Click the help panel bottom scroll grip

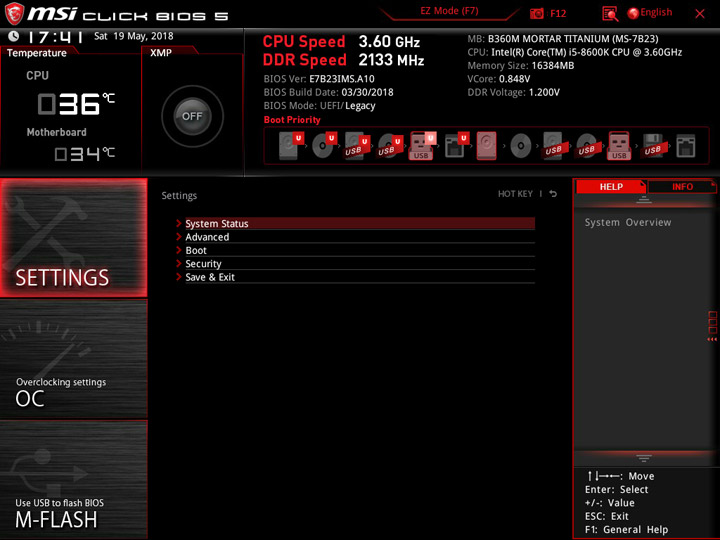pos(644,458)
